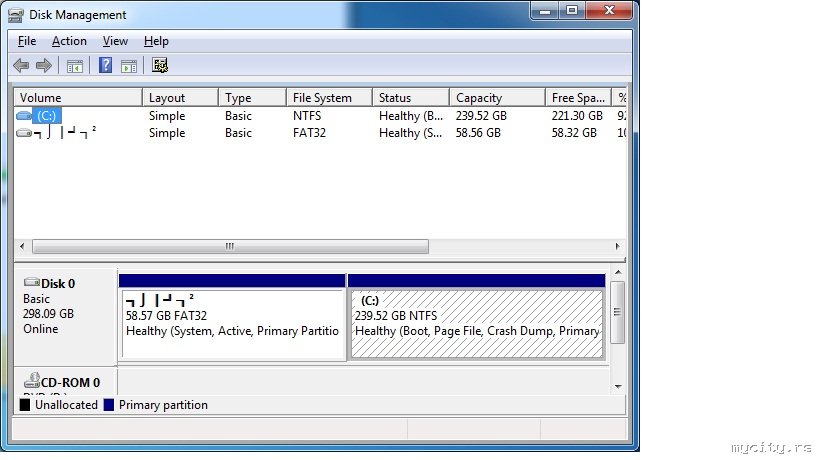Click the Forward arrow toolbar icon

click(44, 65)
